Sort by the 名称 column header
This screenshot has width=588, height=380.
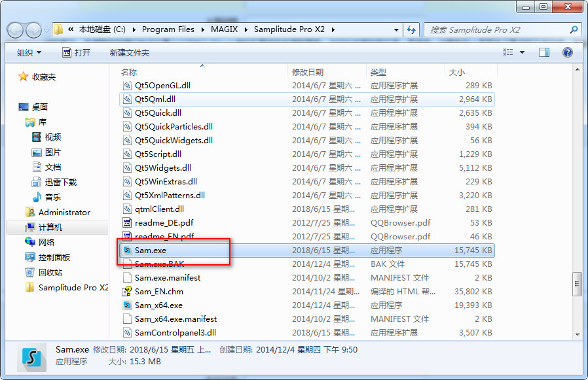(x=128, y=72)
